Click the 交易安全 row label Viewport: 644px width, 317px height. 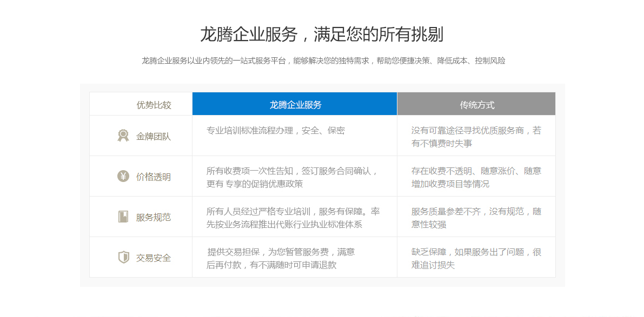click(x=153, y=258)
